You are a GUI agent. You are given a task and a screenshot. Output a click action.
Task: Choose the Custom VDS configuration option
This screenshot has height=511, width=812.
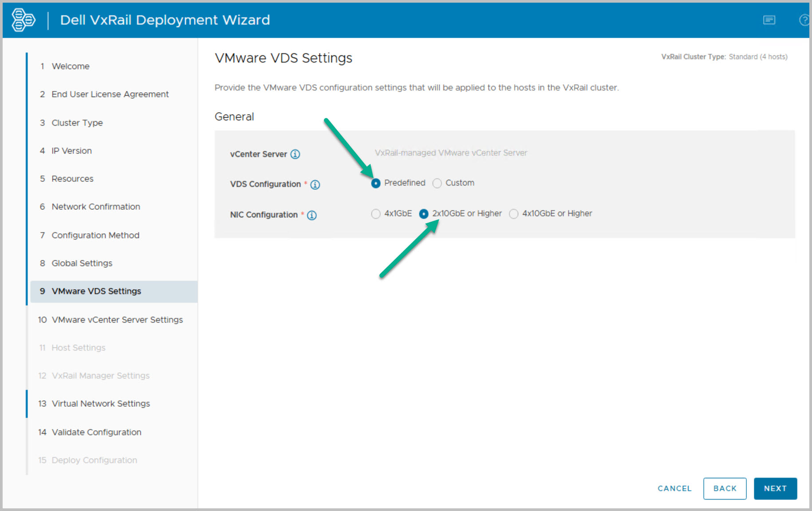pos(437,183)
